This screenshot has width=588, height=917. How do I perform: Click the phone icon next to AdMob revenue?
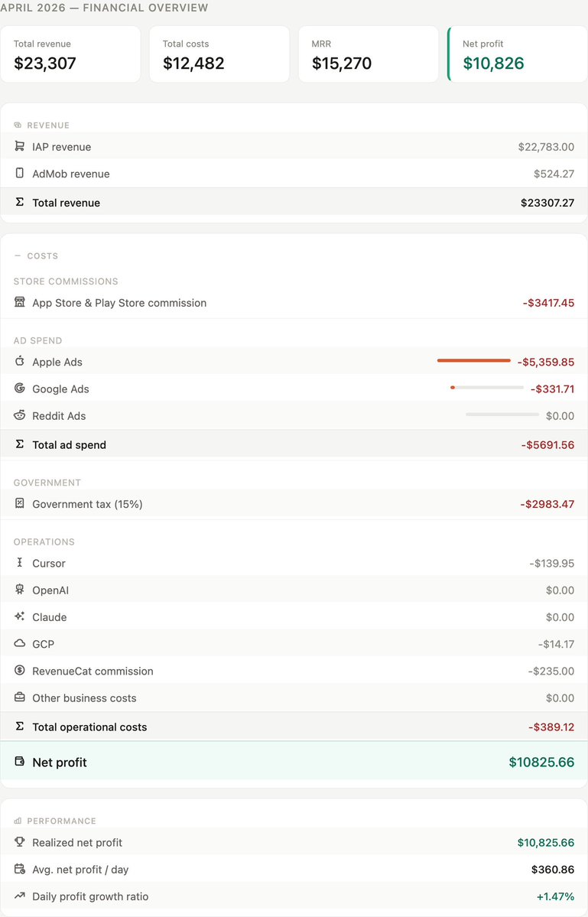(19, 173)
